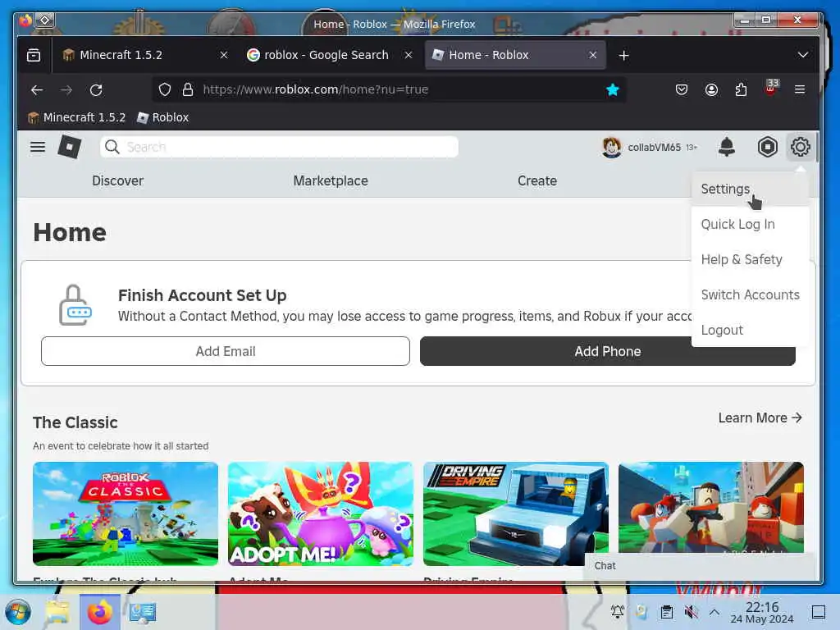Go forward with Firefox forward arrow
The image size is (840, 630).
66,89
